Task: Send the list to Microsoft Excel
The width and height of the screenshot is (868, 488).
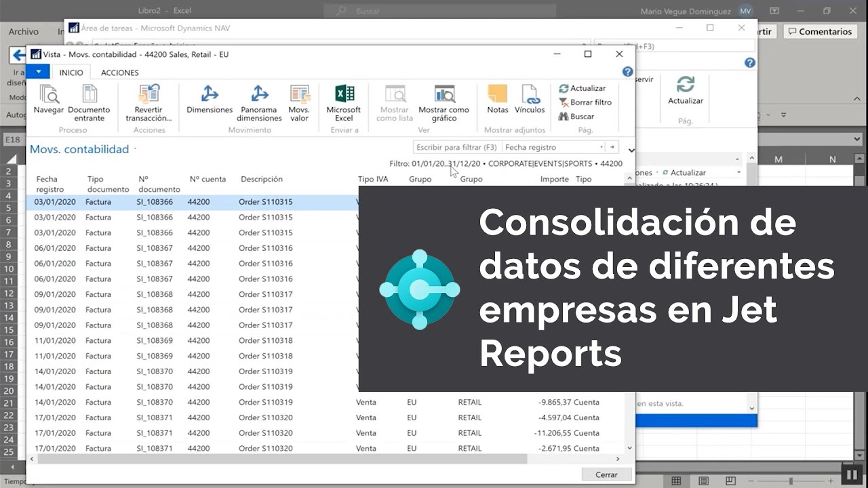Action: click(344, 103)
